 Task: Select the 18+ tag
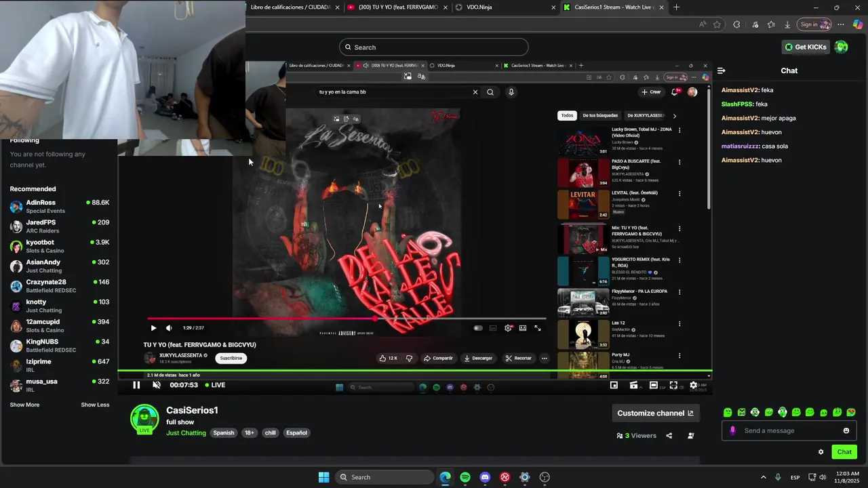250,433
